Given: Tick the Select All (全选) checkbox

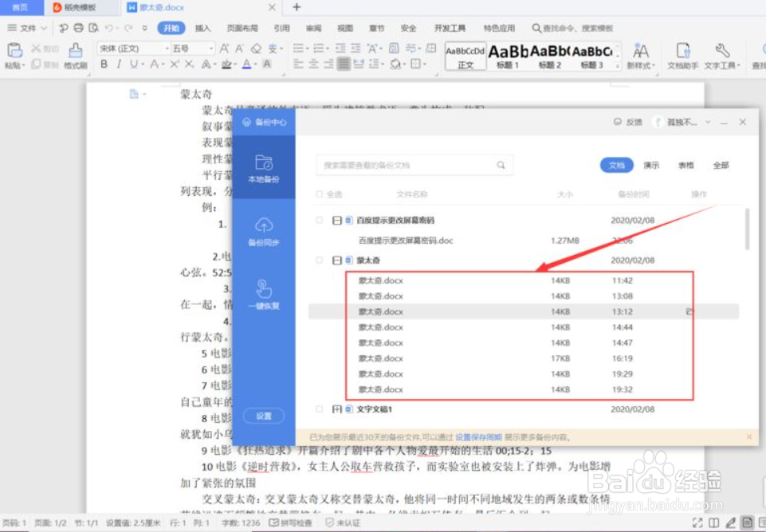Looking at the screenshot, I should pos(319,194).
